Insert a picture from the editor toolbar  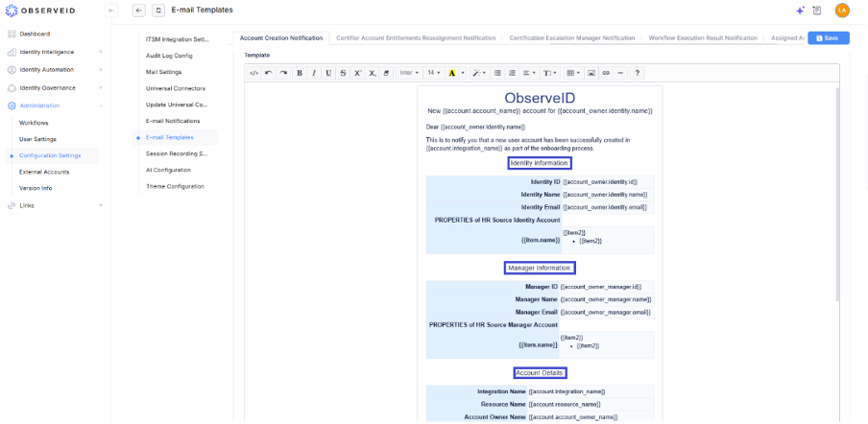[591, 73]
